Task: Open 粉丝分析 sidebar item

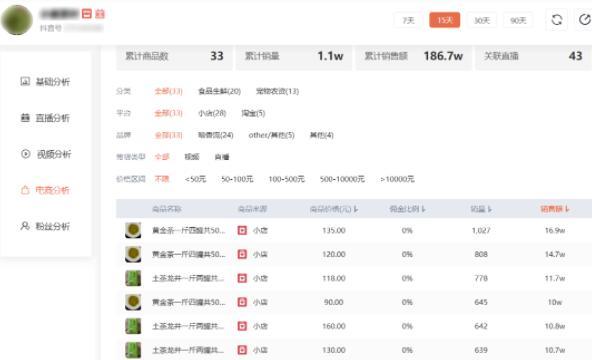Action: pyautogui.click(x=45, y=226)
